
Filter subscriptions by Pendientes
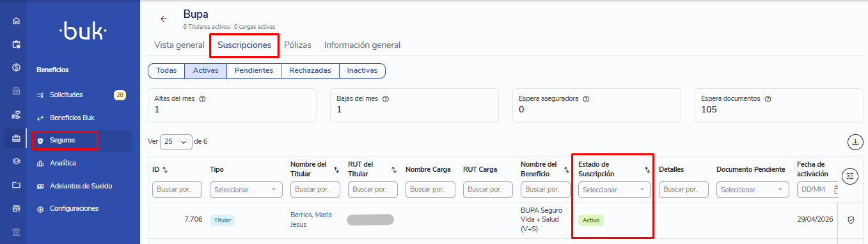pyautogui.click(x=254, y=70)
